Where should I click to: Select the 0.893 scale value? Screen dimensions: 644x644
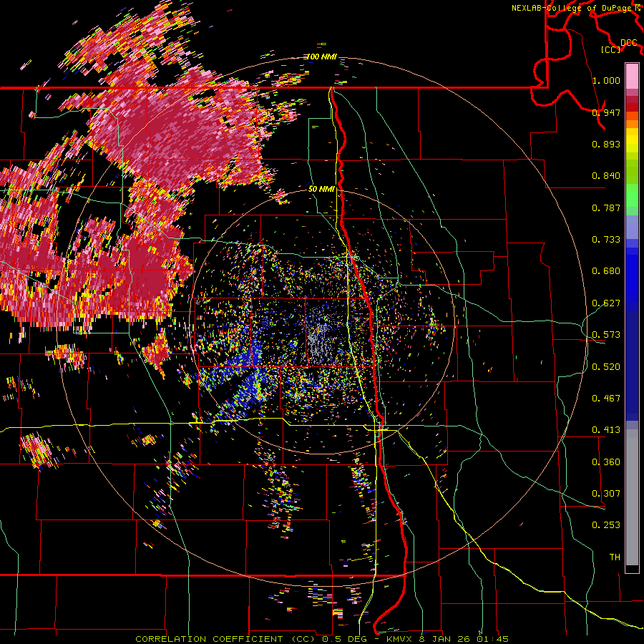coord(606,144)
